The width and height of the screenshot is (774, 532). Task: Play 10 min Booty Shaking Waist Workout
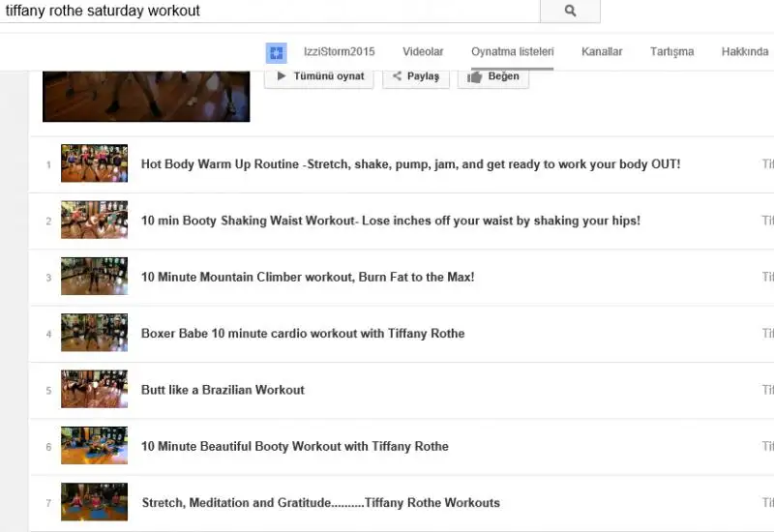click(390, 221)
